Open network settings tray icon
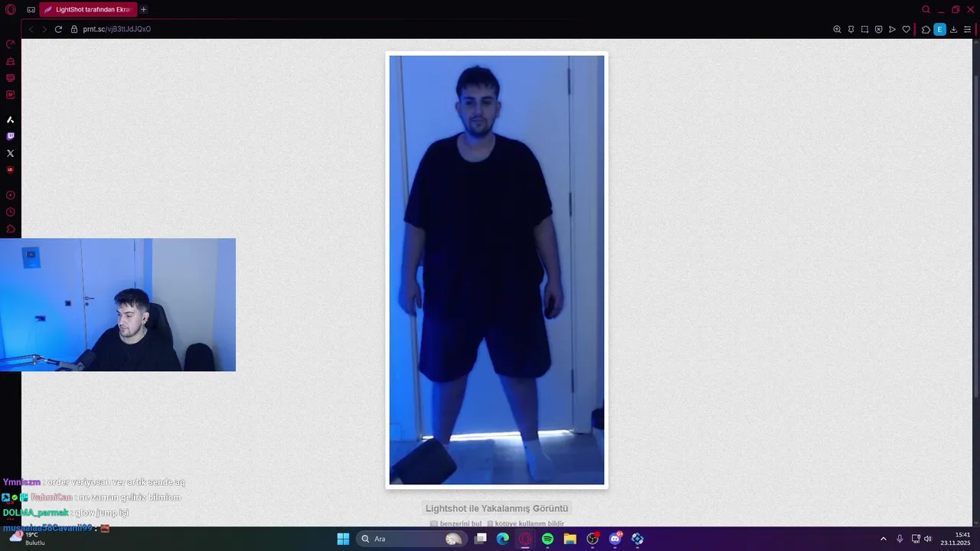The width and height of the screenshot is (980, 551). coord(916,539)
